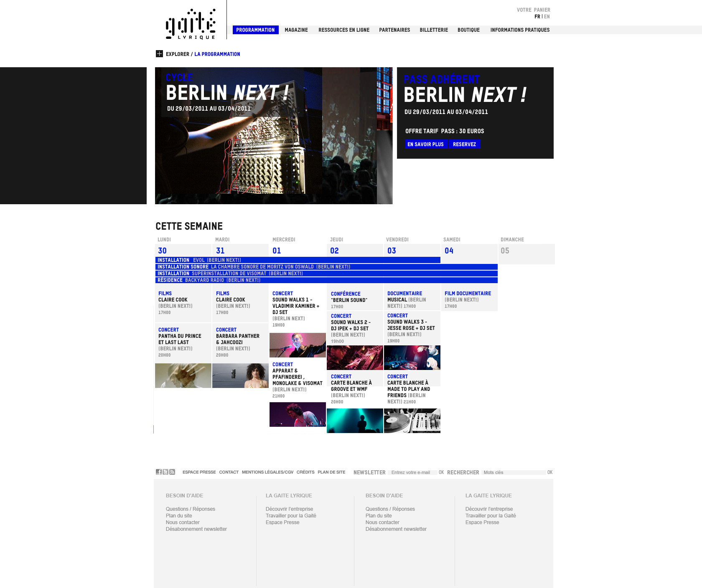Screen dimensions: 702x588
Task: Open Monday Films Claire Cook event
Action: 183,303
